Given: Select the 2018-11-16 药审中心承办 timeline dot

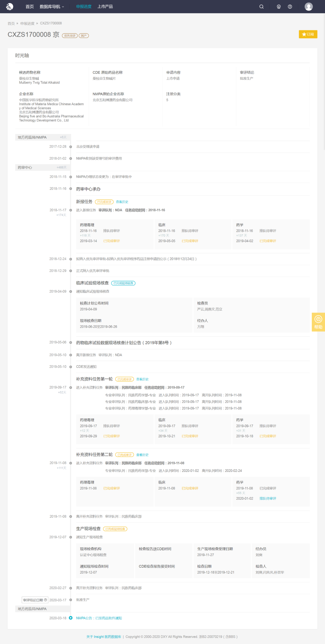Looking at the screenshot, I should [71, 189].
